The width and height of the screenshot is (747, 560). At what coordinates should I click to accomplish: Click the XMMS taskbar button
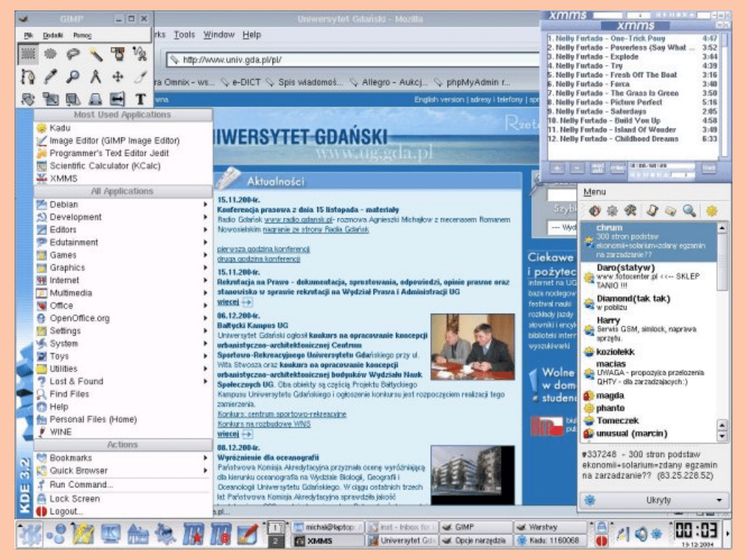pyautogui.click(x=328, y=541)
